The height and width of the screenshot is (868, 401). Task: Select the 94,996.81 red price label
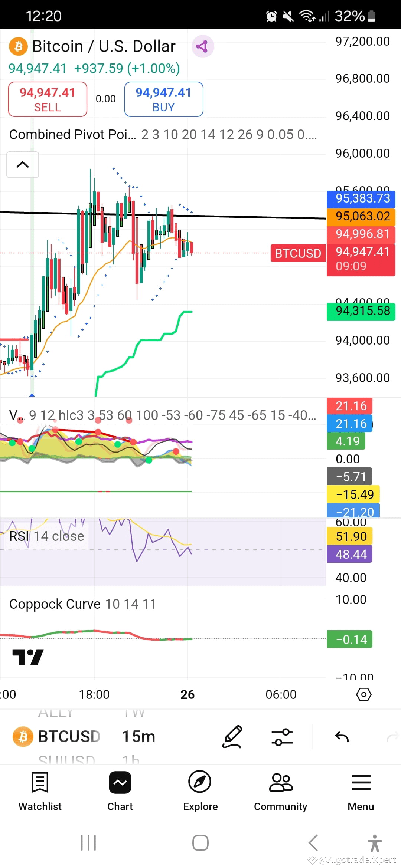361,234
